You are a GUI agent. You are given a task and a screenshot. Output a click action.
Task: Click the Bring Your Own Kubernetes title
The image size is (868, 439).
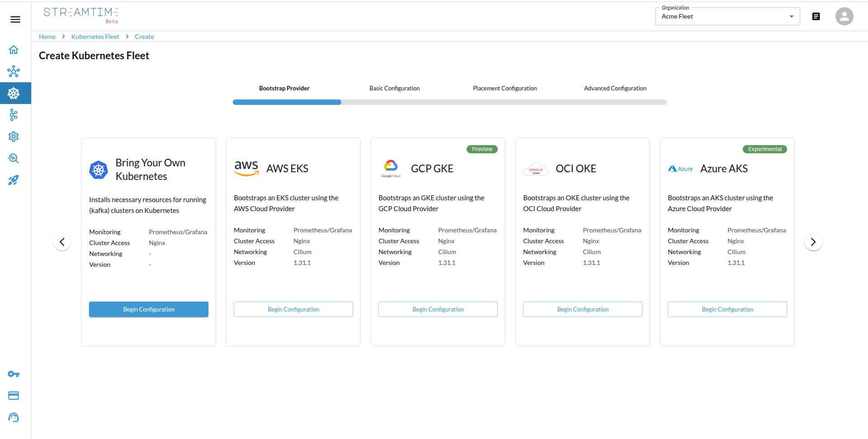pyautogui.click(x=151, y=170)
